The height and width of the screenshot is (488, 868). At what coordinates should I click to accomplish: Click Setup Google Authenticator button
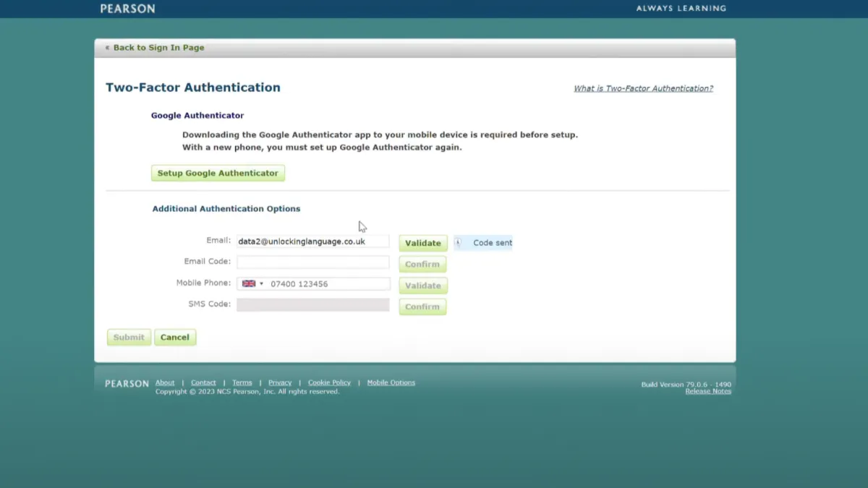[218, 174]
